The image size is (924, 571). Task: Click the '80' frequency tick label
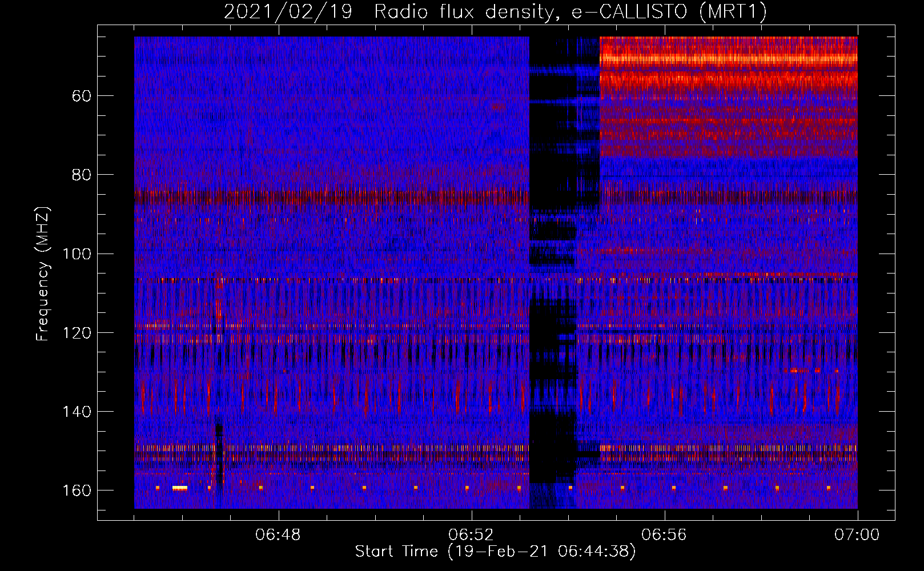coord(82,175)
